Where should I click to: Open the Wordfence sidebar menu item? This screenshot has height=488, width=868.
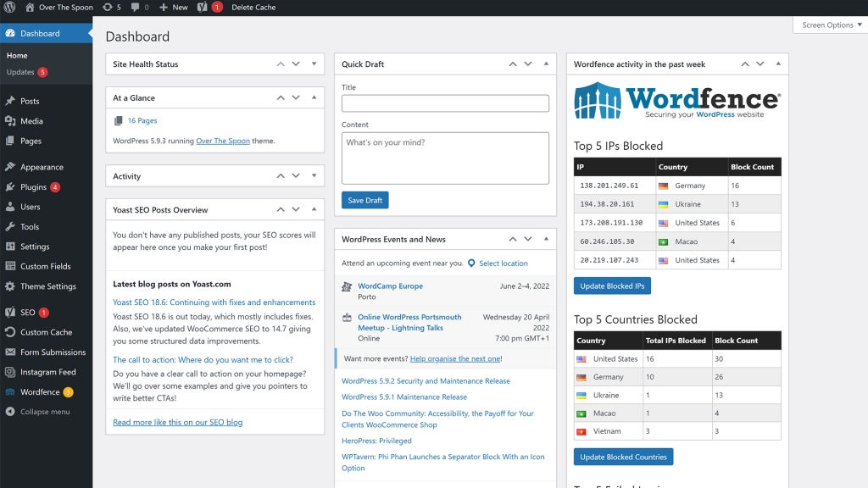pyautogui.click(x=40, y=392)
